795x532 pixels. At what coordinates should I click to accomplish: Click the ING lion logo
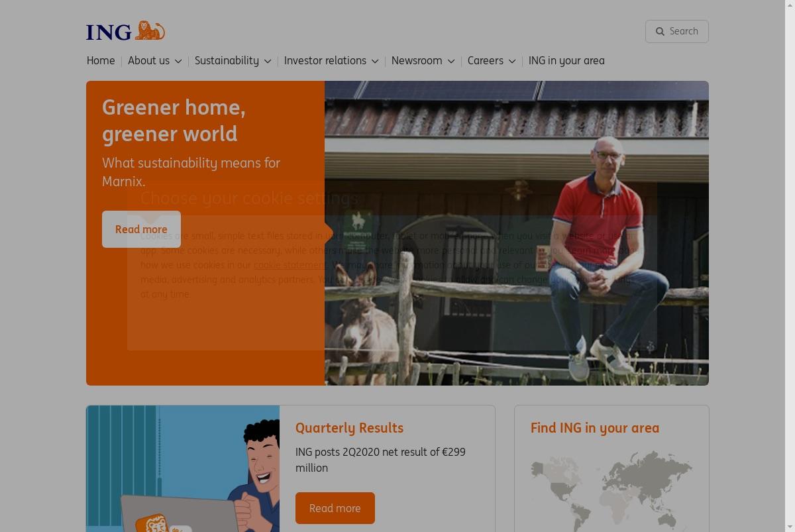[125, 31]
